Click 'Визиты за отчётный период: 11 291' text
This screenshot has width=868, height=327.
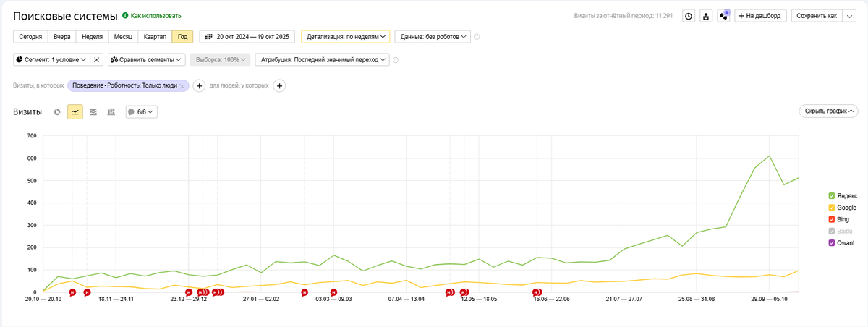coord(622,16)
